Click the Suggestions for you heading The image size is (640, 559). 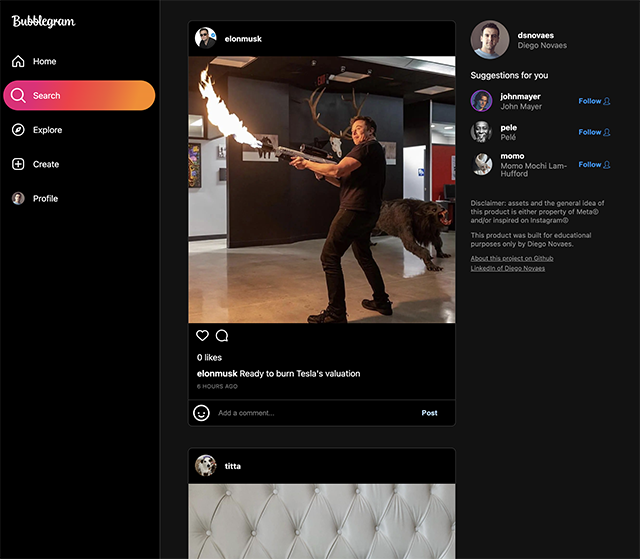509,75
